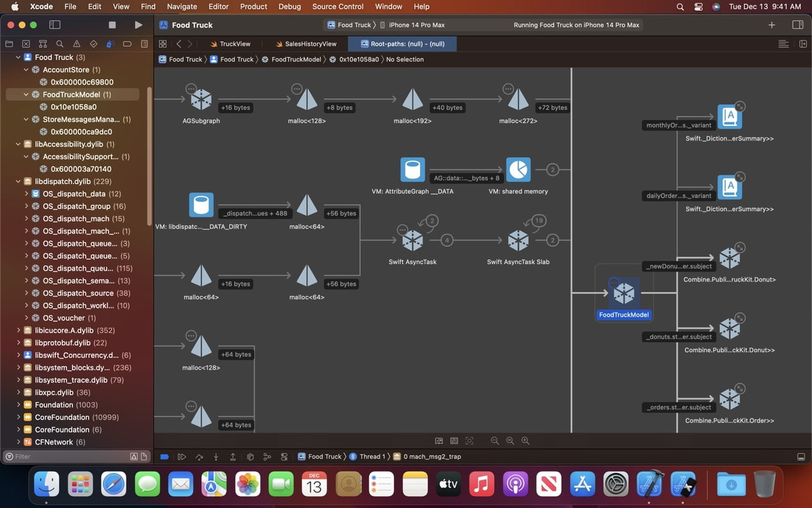This screenshot has width=812, height=508.
Task: Click the Step Into icon in debug bar
Action: coord(216,456)
